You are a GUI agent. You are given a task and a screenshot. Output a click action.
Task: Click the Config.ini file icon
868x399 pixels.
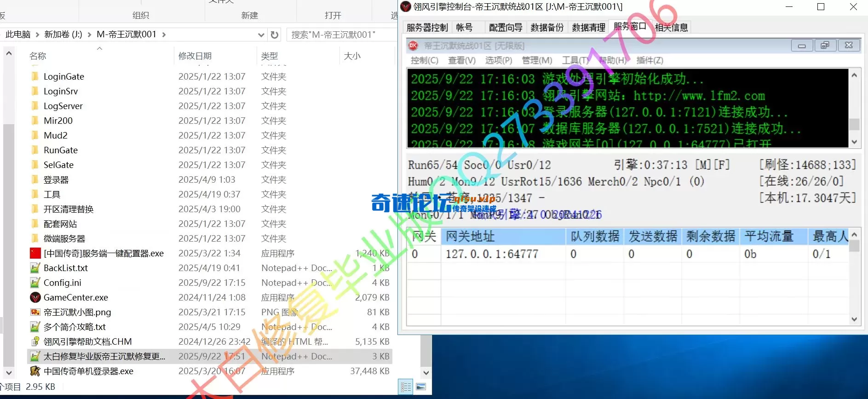pyautogui.click(x=35, y=283)
